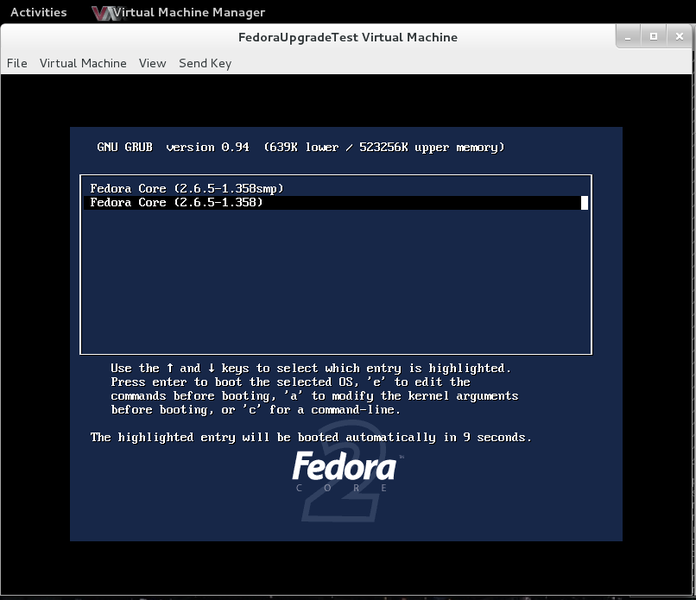Click the Virtual Machine Manager icon in top bar
Screen dimensions: 696x600
pyautogui.click(x=100, y=13)
